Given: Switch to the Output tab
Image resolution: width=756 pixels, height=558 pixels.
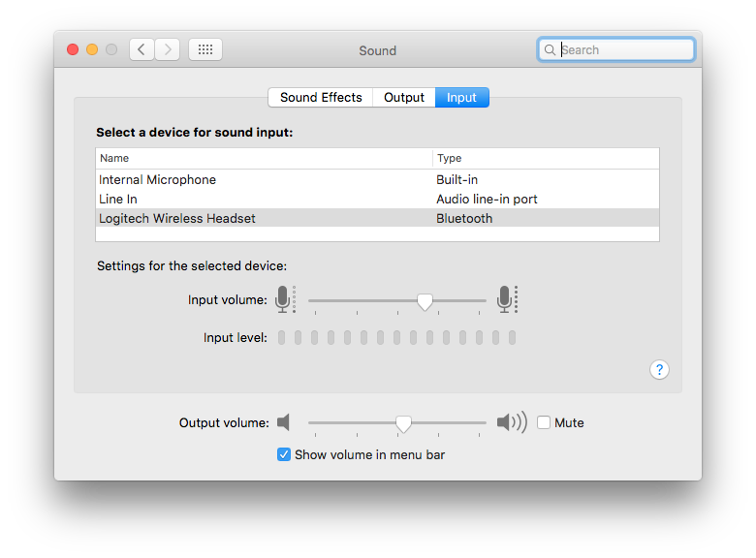Looking at the screenshot, I should point(404,97).
